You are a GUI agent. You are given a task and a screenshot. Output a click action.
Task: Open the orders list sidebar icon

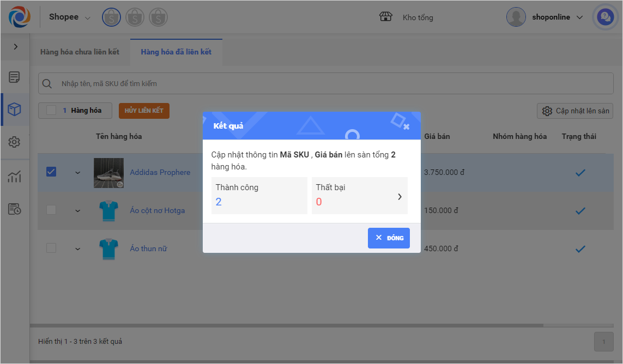[x=15, y=77]
